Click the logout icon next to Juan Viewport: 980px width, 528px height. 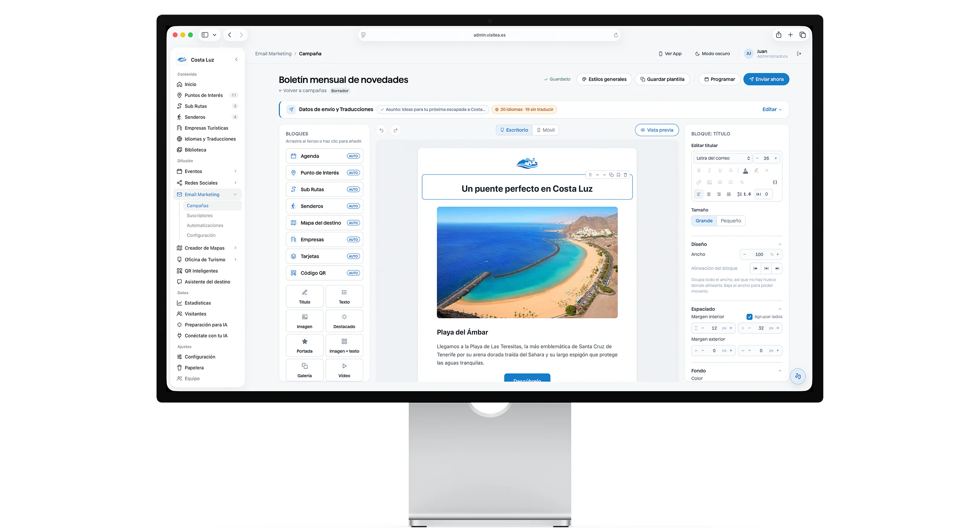(x=799, y=54)
